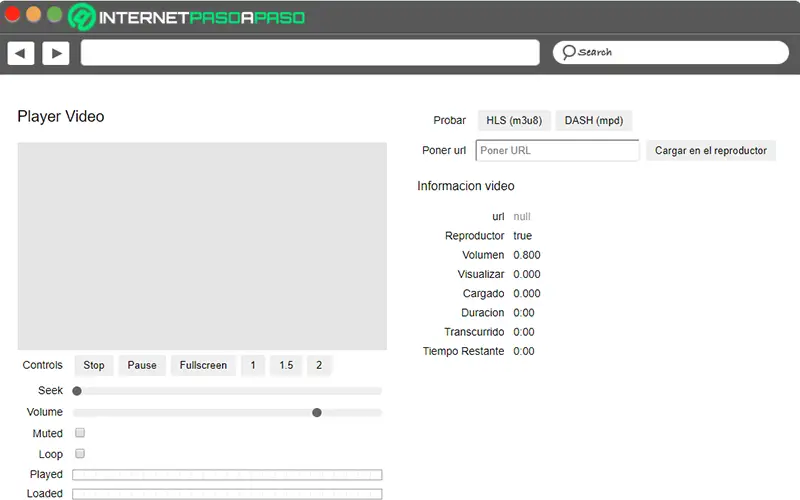
Task: Enable the Muted checkbox
Action: 80,433
